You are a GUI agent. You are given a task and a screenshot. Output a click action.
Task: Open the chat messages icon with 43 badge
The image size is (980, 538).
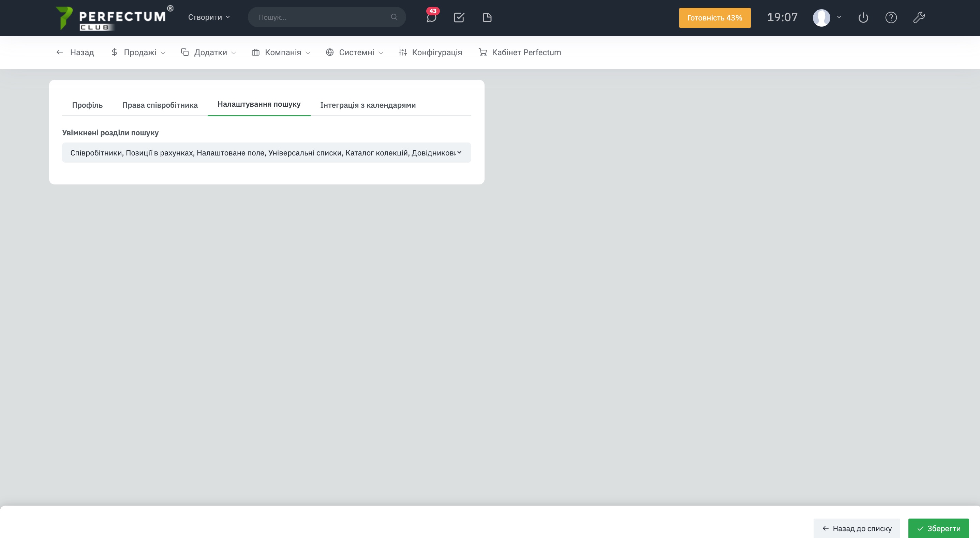click(x=431, y=17)
